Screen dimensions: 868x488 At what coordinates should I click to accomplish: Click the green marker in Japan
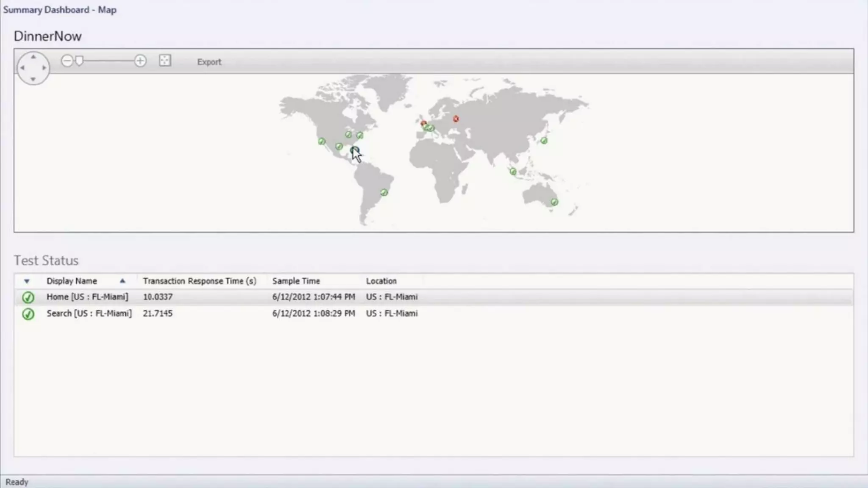tap(544, 141)
